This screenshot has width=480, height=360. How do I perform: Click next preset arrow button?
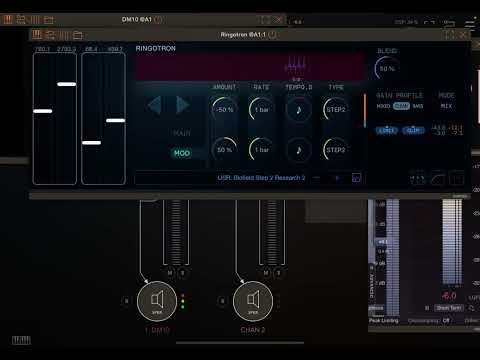(338, 178)
